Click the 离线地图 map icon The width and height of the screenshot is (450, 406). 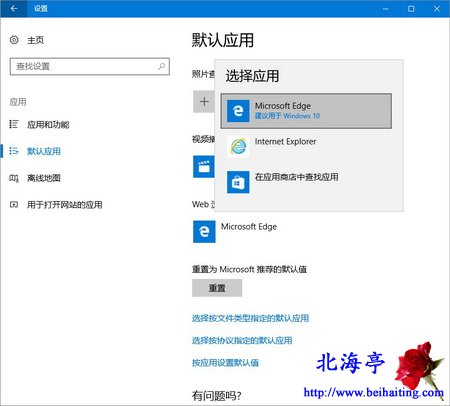tap(14, 178)
